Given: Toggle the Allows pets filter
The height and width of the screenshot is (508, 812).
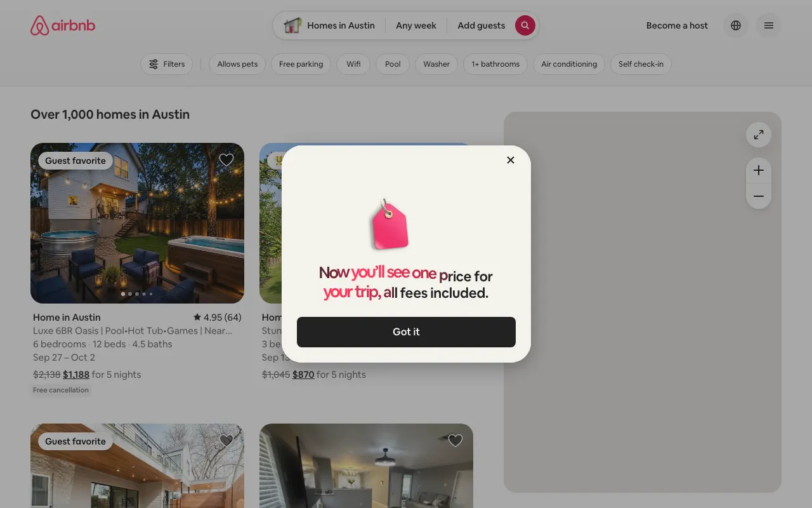Looking at the screenshot, I should pos(237,64).
